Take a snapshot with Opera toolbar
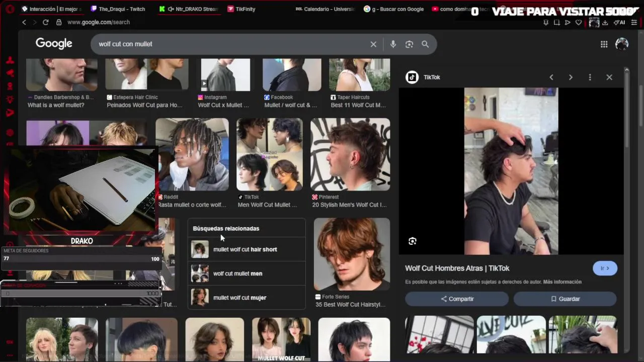 [557, 22]
